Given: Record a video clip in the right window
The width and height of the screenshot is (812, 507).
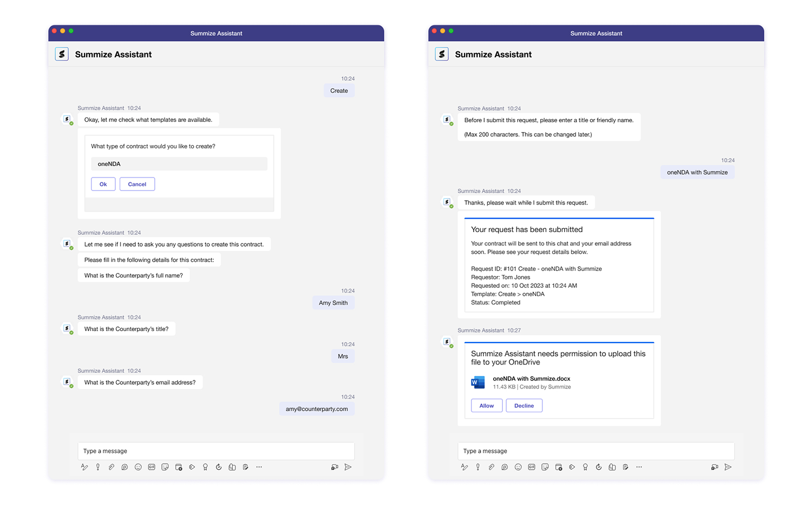Looking at the screenshot, I should click(715, 467).
